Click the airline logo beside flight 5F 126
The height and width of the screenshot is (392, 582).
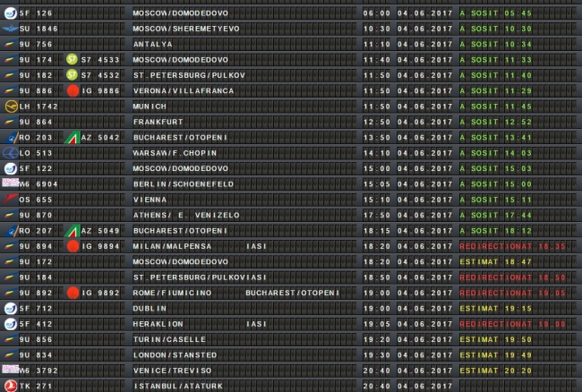[11, 13]
